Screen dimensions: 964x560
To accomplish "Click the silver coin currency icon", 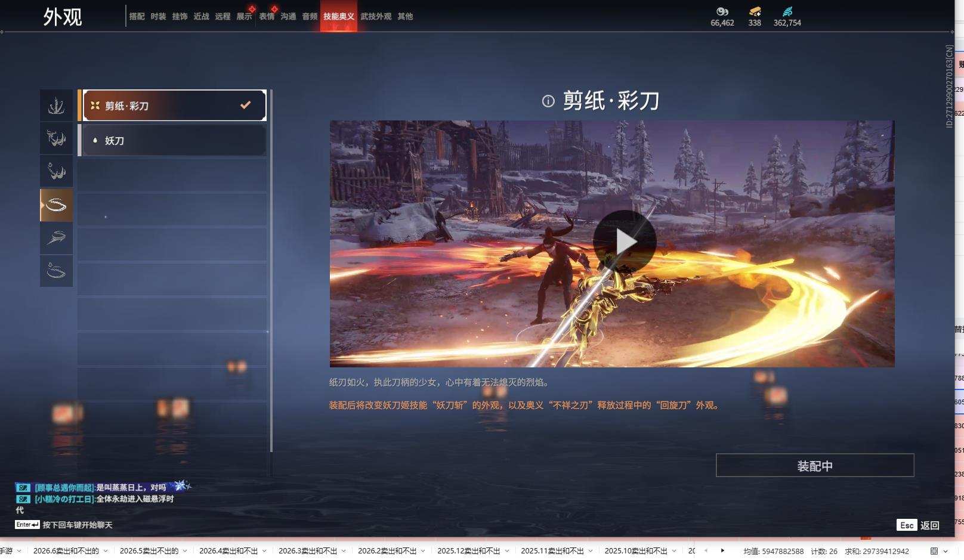I will [x=722, y=11].
